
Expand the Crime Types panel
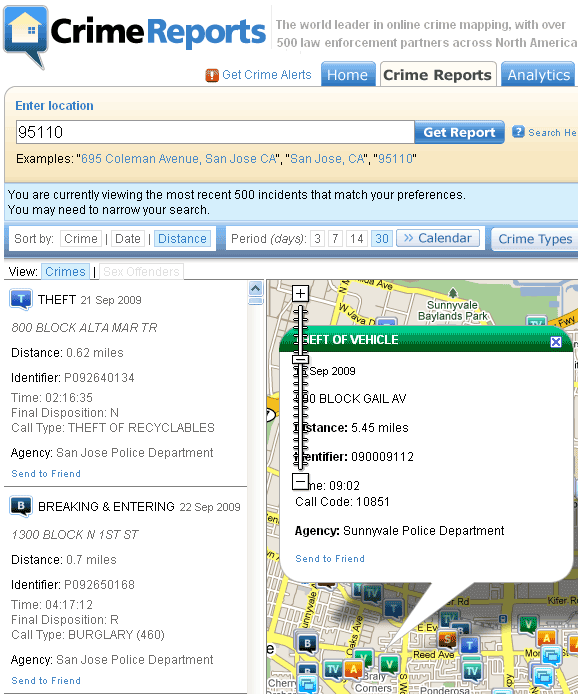tap(535, 239)
